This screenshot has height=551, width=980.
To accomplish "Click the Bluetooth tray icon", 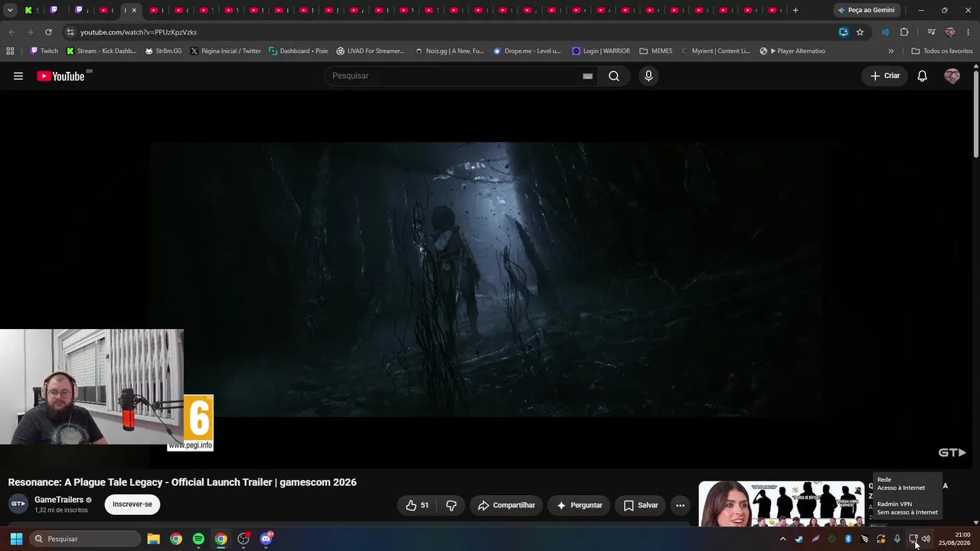I will point(848,539).
